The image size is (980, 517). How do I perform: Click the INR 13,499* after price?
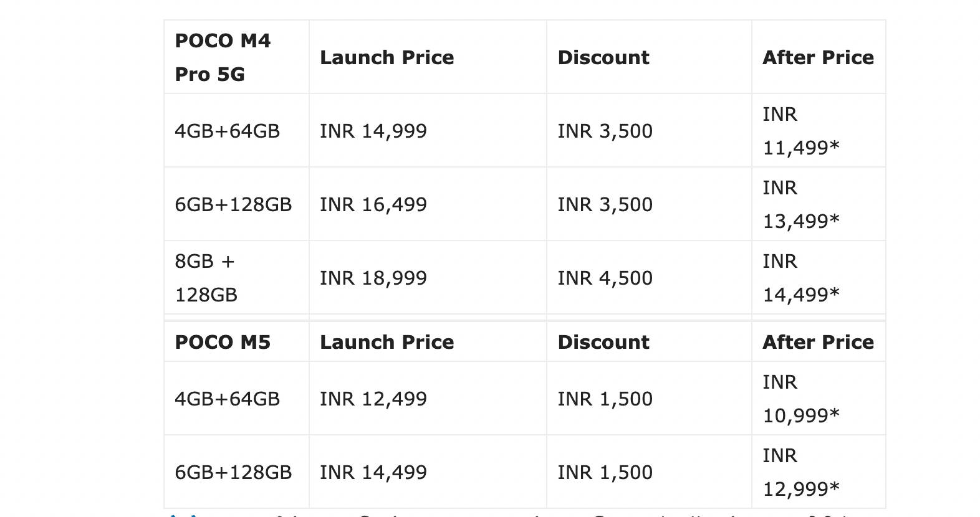[801, 204]
